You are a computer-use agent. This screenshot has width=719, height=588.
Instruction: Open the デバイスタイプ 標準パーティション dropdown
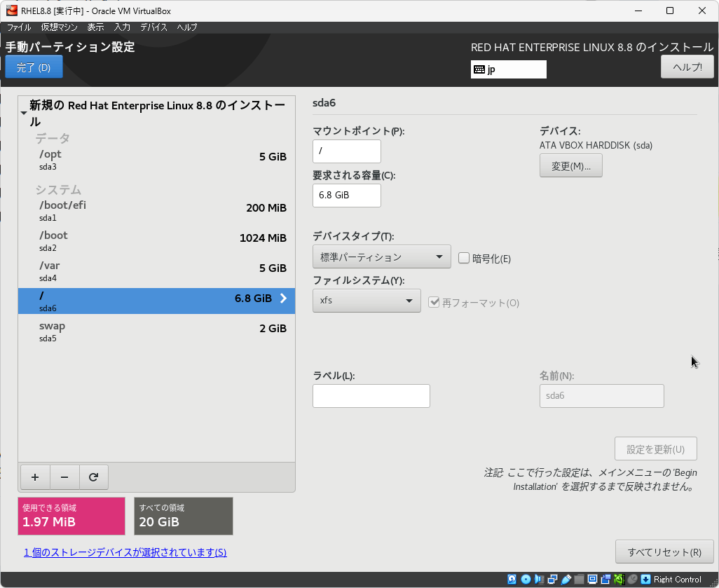point(381,257)
